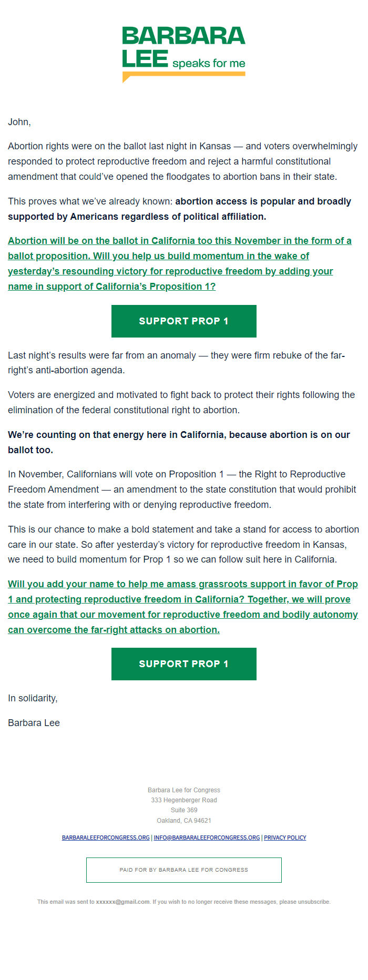Click the xxxxxx@gmail.com address text
The width and height of the screenshot is (368, 980).
tap(122, 902)
